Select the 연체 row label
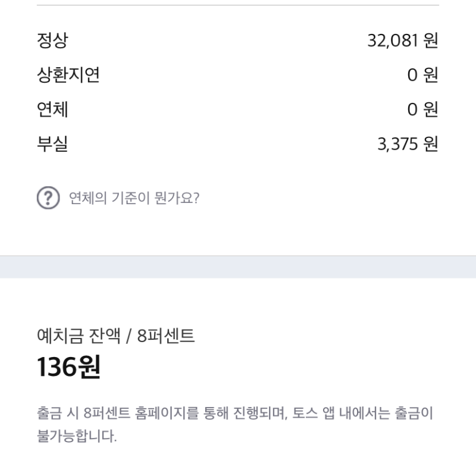 coord(52,109)
